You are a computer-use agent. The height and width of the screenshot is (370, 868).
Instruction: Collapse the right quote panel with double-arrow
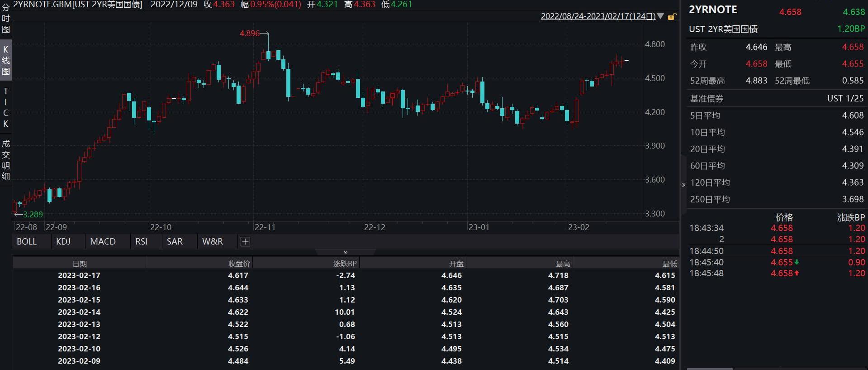coord(683,185)
